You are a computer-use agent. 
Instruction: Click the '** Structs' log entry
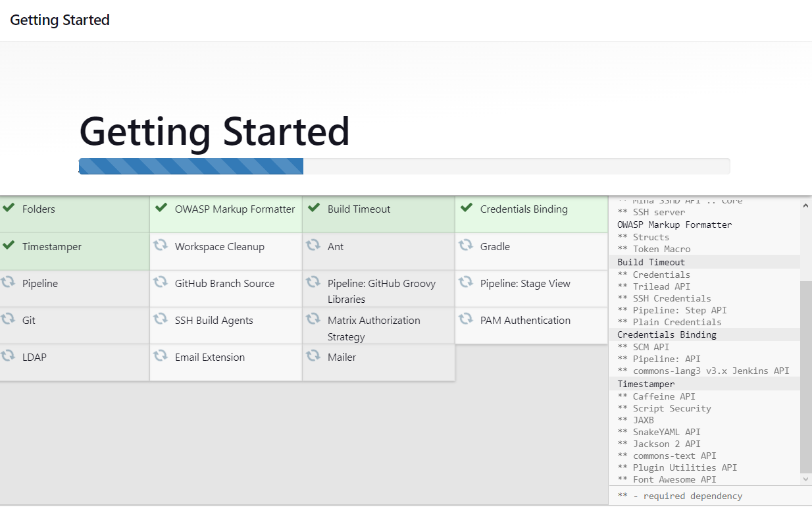point(644,237)
